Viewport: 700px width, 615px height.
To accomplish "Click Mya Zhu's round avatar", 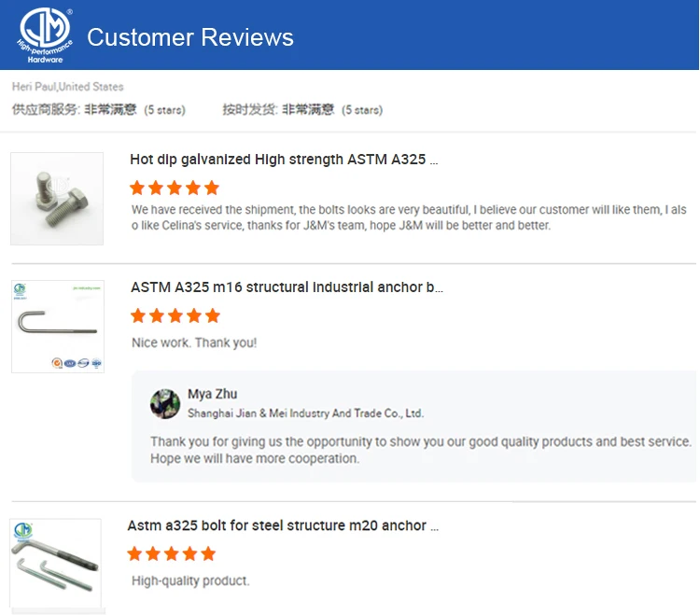I will 165,403.
